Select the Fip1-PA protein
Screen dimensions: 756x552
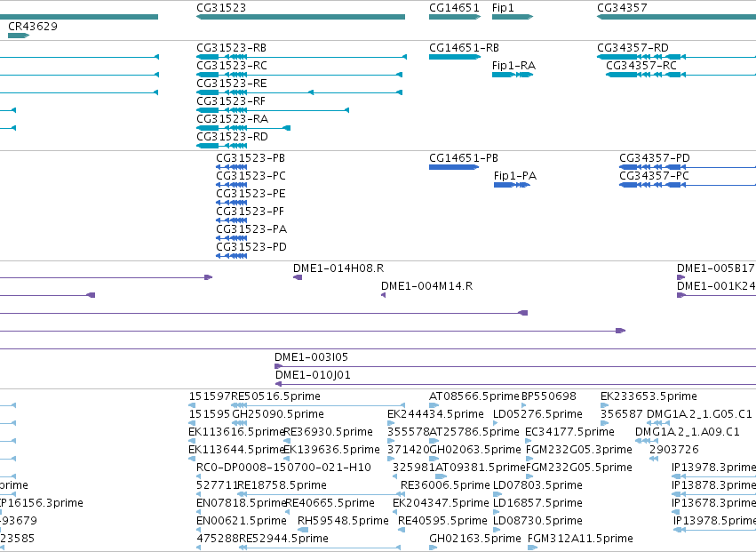coord(512,185)
